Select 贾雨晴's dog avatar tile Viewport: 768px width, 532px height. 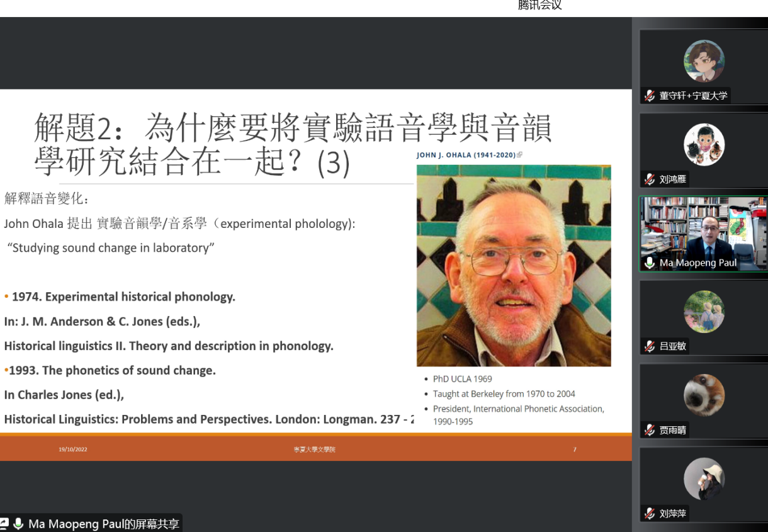(704, 395)
